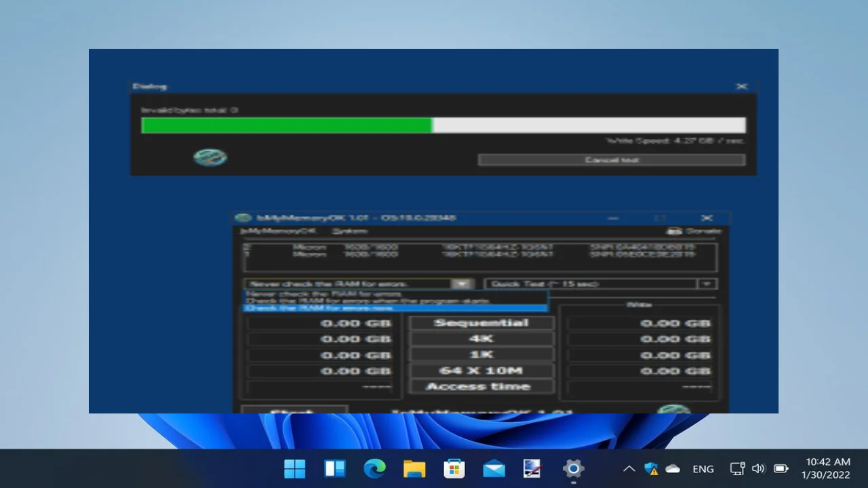Open Microsoft Store from the taskbar

(x=454, y=468)
